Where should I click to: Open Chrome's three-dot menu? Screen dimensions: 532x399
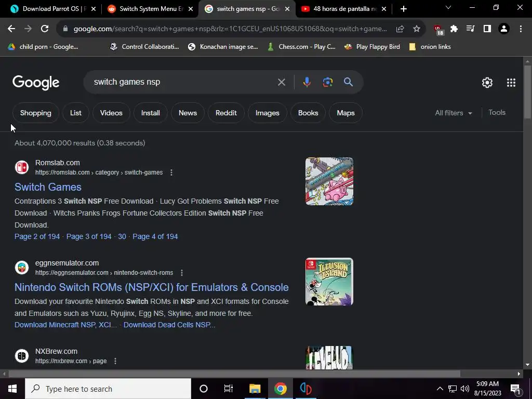(521, 29)
